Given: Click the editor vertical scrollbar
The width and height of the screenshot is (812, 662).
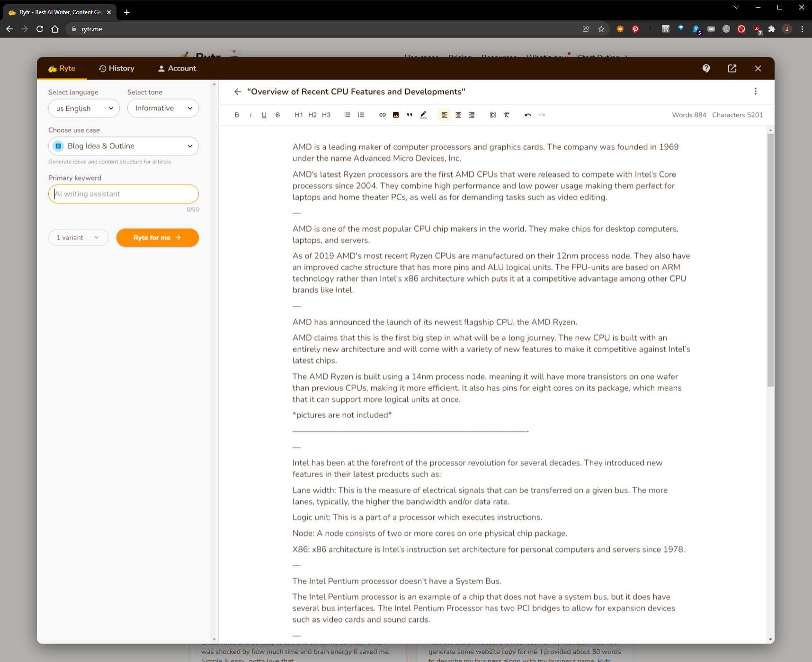Looking at the screenshot, I should [770, 260].
